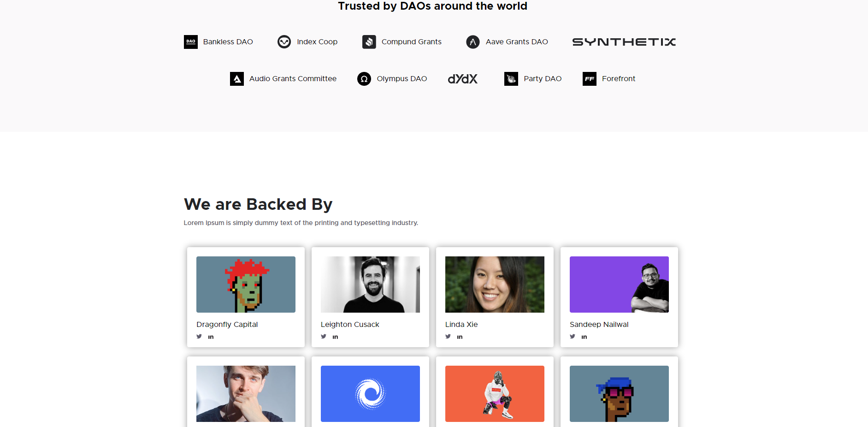Click the Sandeep Nailwal name
Image resolution: width=868 pixels, height=427 pixels.
(x=599, y=325)
